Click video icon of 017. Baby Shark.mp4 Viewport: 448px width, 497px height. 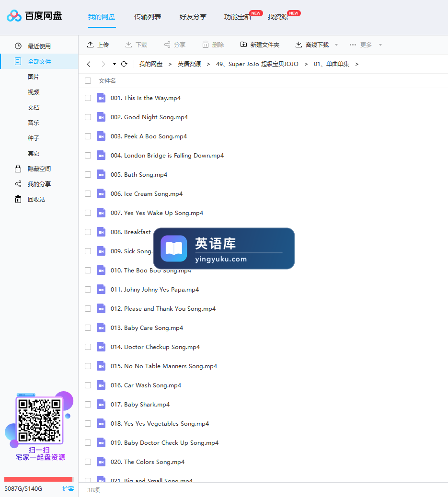pos(101,405)
